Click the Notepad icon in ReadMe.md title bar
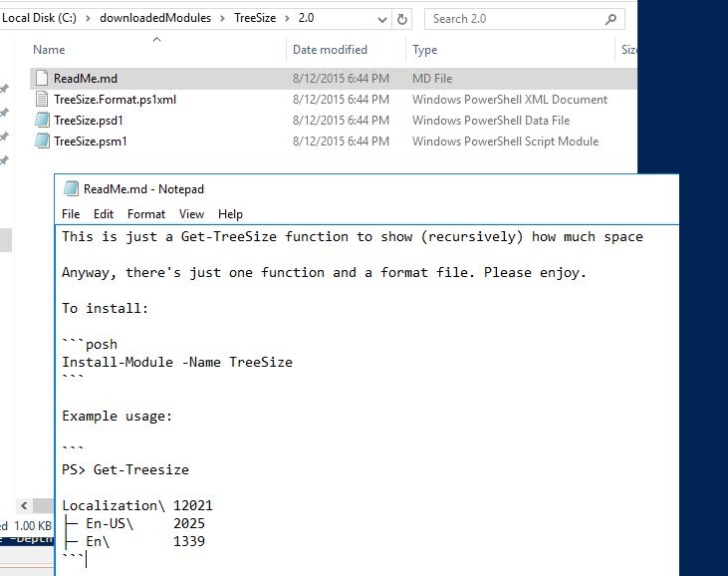The height and width of the screenshot is (576, 728). click(x=71, y=188)
